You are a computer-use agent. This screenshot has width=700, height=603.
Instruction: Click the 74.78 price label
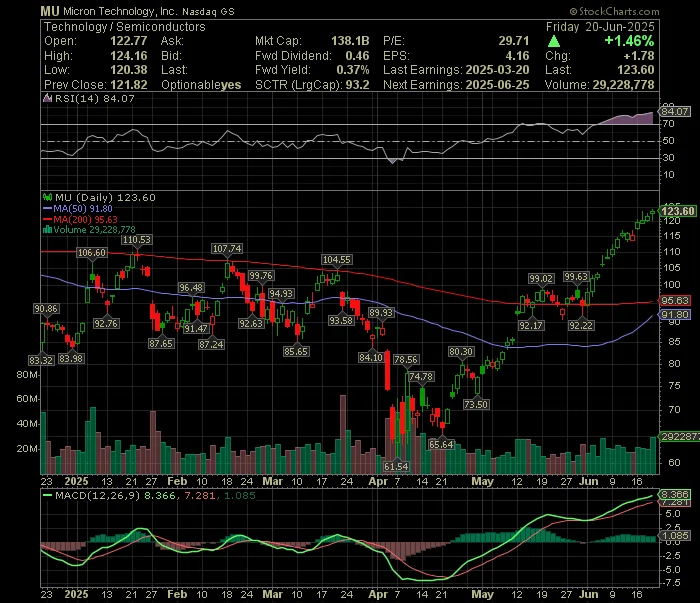pyautogui.click(x=421, y=377)
